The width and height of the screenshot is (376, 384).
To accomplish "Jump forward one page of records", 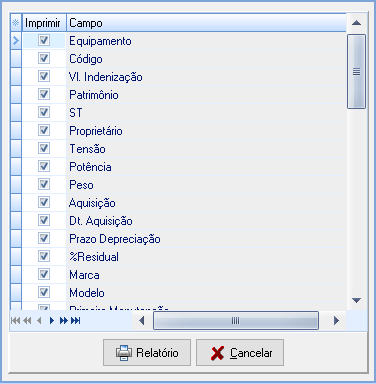I will [64, 321].
